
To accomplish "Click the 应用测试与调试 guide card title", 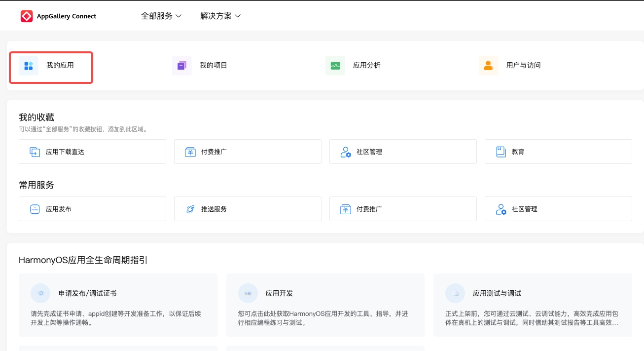I will click(497, 293).
